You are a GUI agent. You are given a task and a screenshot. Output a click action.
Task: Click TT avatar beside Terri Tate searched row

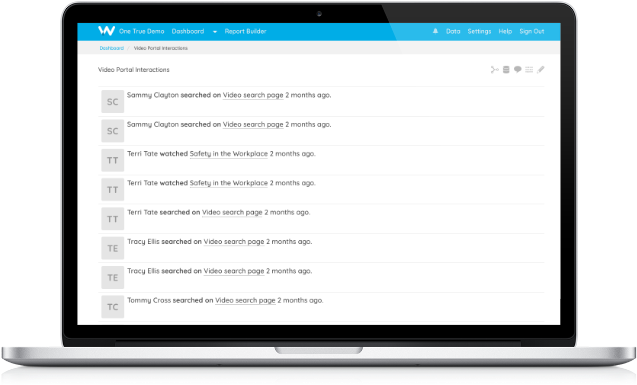[113, 219]
